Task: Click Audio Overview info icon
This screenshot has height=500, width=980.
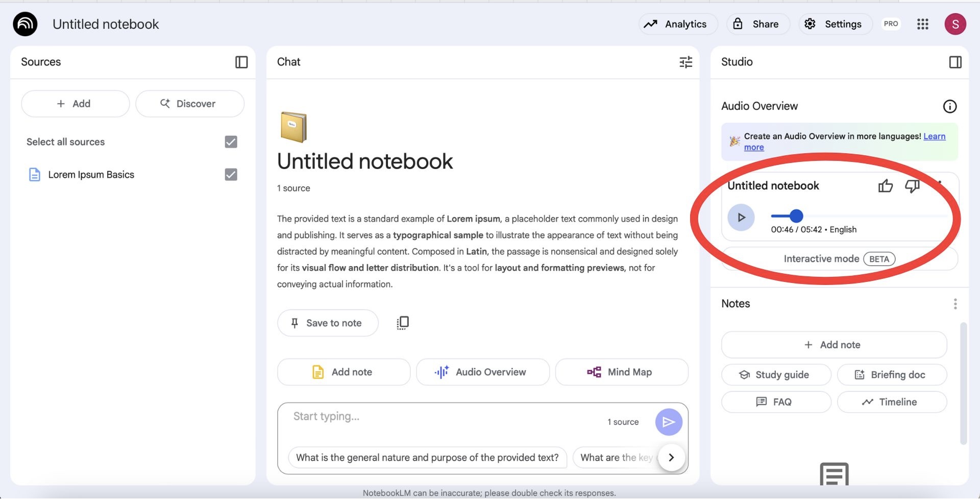Action: (949, 106)
